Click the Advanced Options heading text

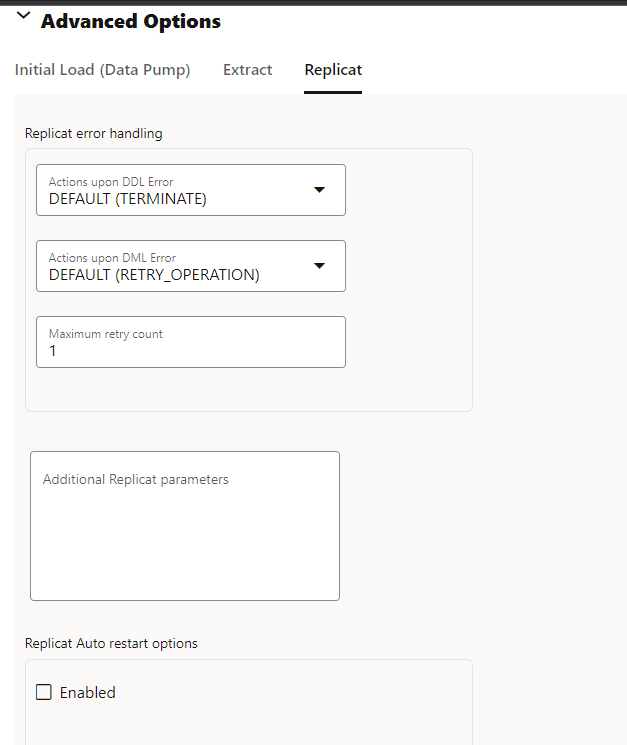point(131,21)
